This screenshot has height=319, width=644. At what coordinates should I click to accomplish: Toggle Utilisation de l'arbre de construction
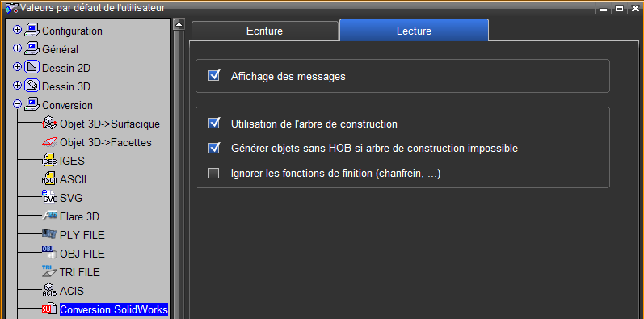pos(214,124)
